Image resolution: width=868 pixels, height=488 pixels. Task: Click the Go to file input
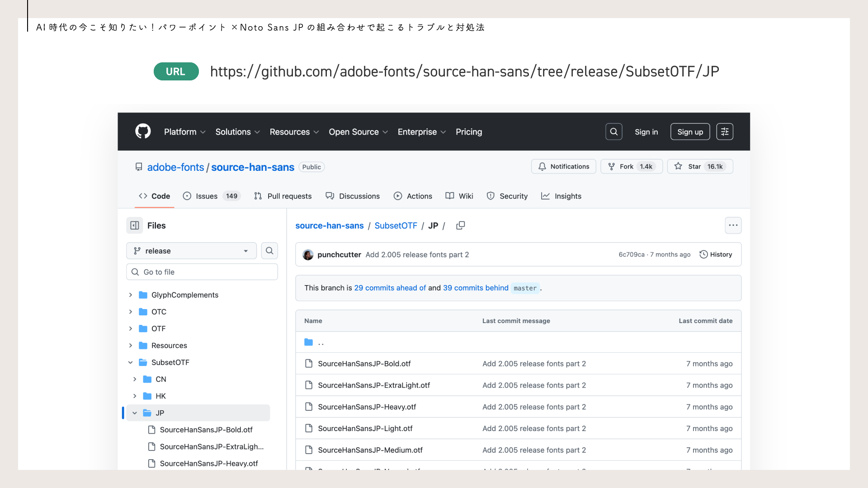coord(202,272)
